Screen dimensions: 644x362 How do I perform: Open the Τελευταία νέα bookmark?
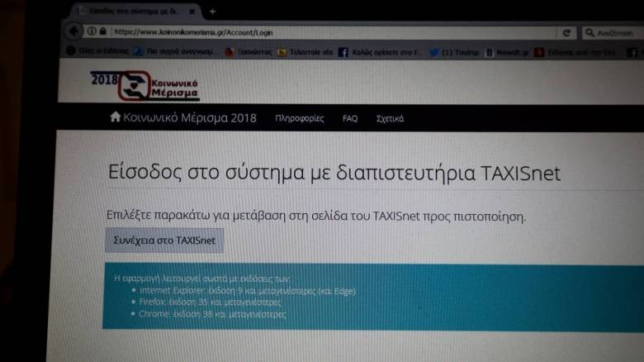click(305, 52)
